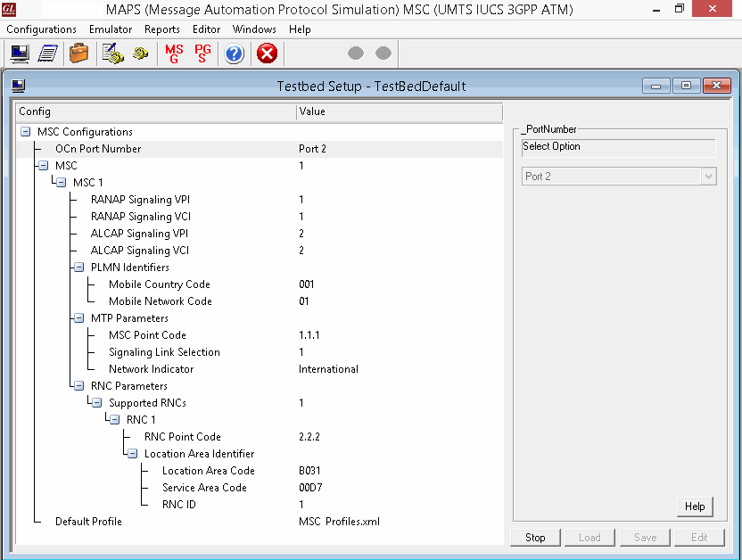Click the yellow telephone call icon
Viewport: 742px width, 560px height.
pyautogui.click(x=140, y=54)
